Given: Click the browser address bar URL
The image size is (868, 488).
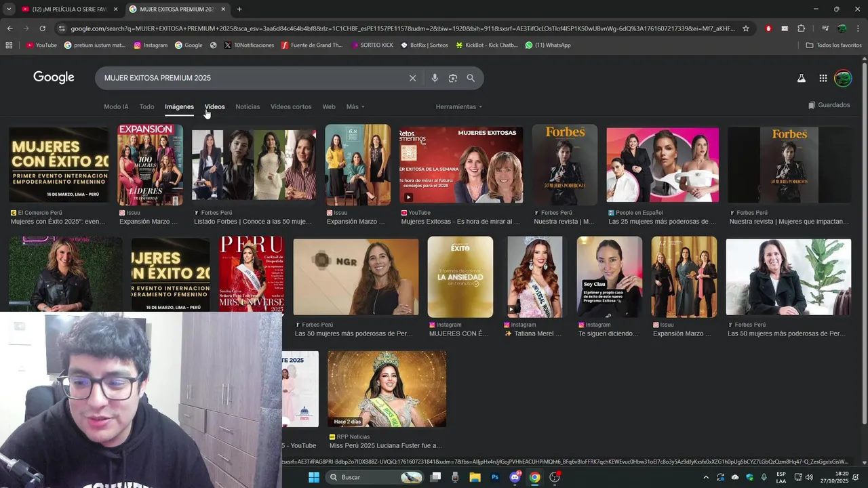Looking at the screenshot, I should click(403, 28).
